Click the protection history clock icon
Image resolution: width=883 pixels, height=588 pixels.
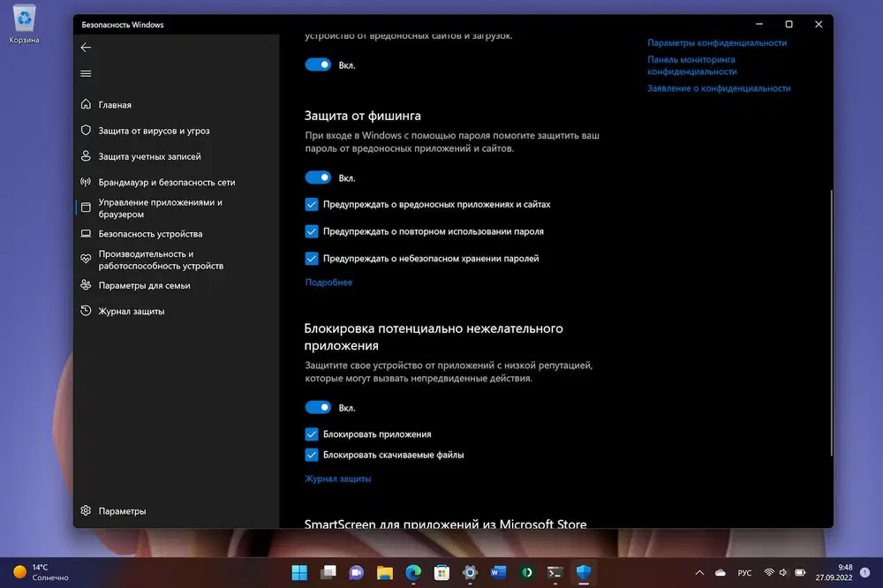click(x=86, y=311)
